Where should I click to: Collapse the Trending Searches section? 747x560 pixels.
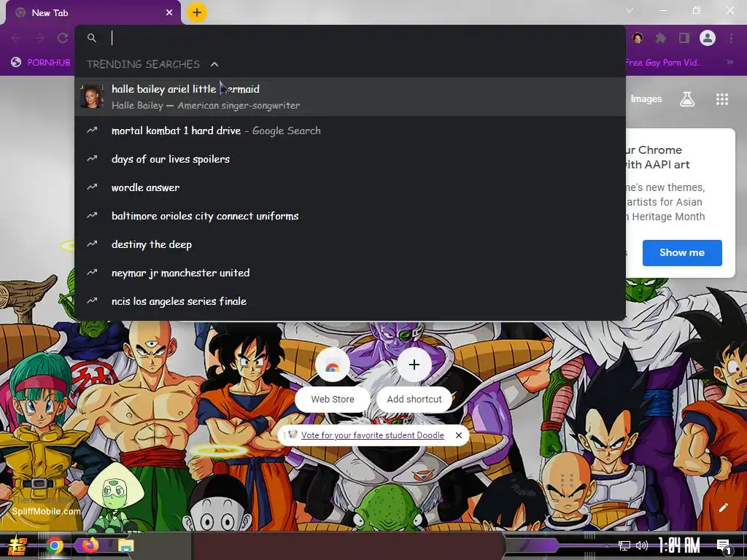[214, 64]
